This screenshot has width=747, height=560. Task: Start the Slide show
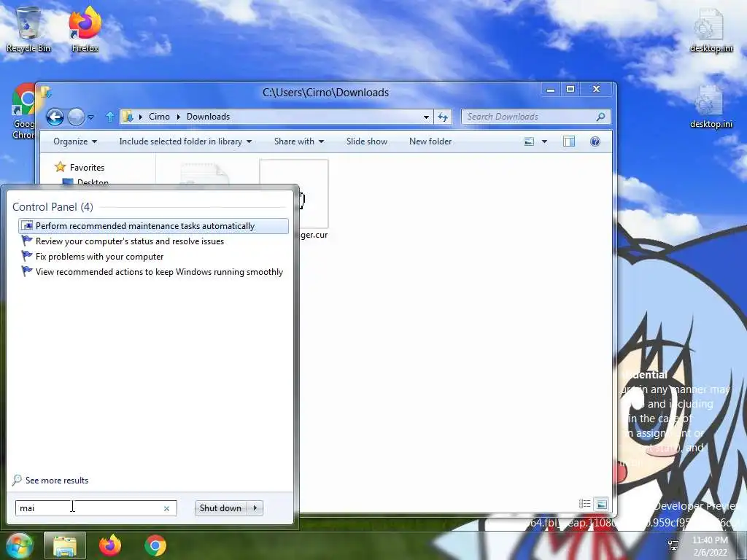(x=367, y=141)
